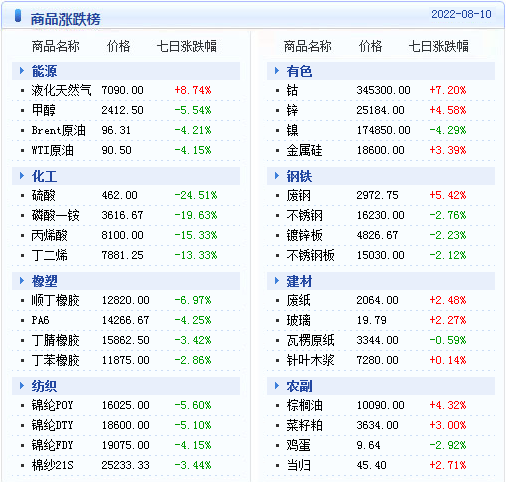The height and width of the screenshot is (482, 506).
Task: Open the 钢铁 category heading
Action: (x=299, y=176)
